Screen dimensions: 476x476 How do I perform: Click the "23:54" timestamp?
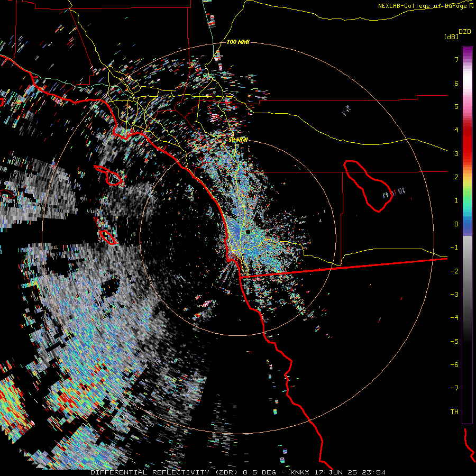pos(375,472)
